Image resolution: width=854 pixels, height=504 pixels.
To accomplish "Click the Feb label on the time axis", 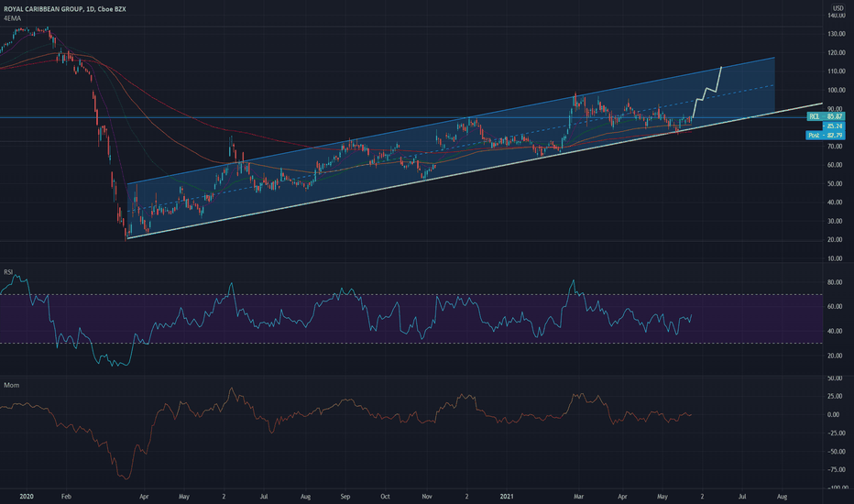I will click(x=66, y=497).
